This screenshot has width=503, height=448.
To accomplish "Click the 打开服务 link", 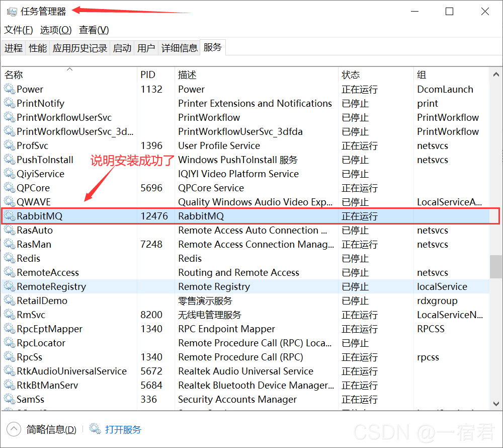I will 123,429.
